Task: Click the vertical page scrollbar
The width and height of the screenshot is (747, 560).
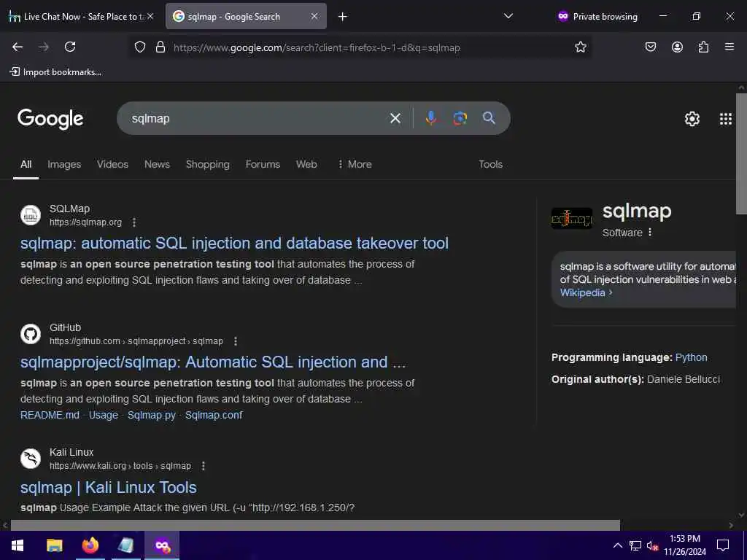Action: 741,154
